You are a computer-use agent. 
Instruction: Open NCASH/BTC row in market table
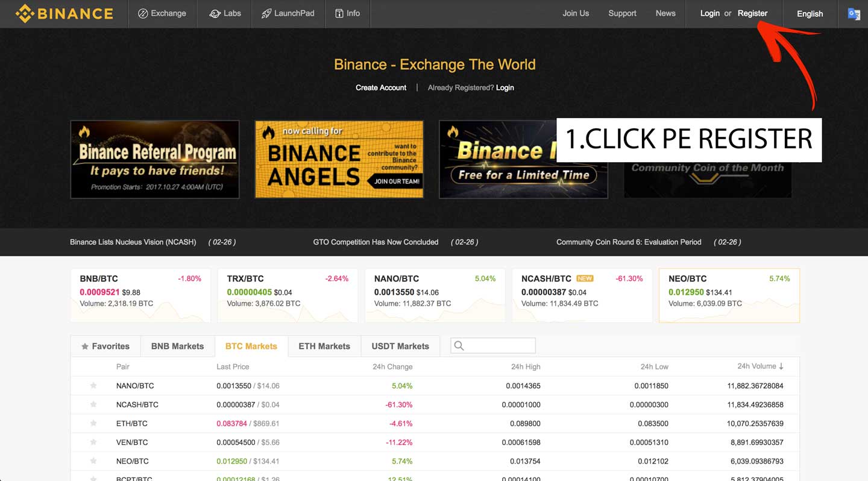435,404
